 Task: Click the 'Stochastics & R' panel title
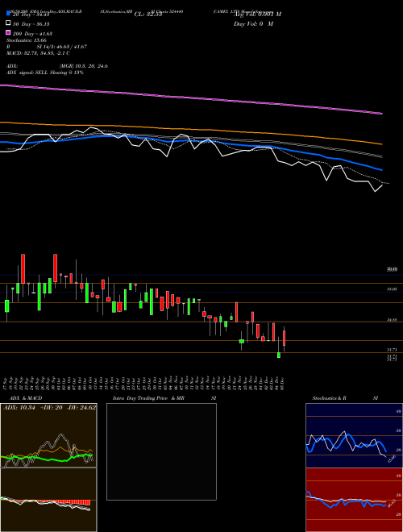[x=330, y=398]
